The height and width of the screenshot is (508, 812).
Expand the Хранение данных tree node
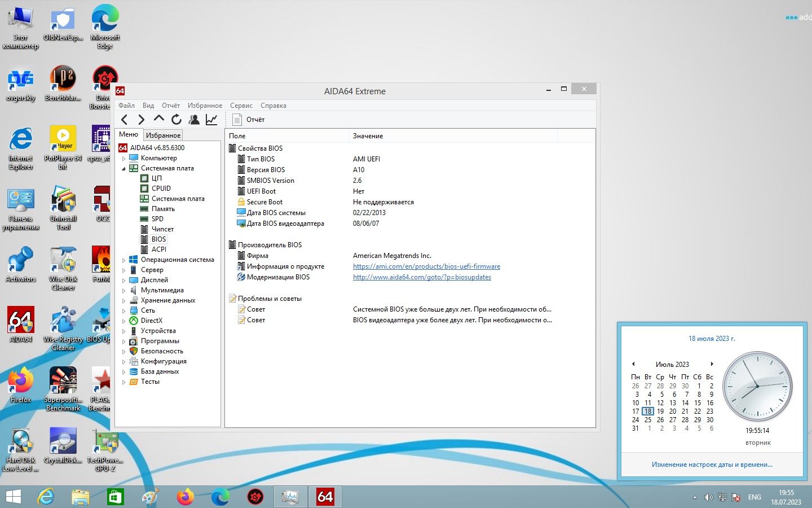[123, 301]
